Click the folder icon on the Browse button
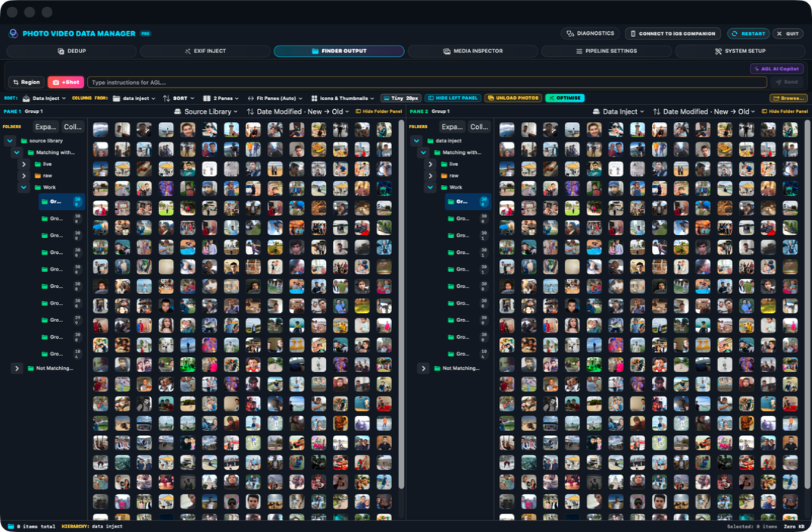The width and height of the screenshot is (812, 532). pyautogui.click(x=776, y=98)
